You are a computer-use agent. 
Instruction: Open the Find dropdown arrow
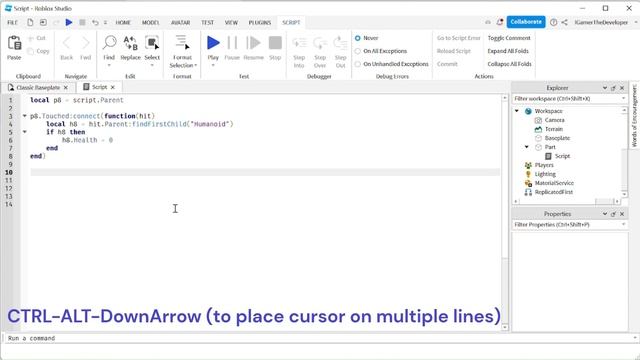109,65
